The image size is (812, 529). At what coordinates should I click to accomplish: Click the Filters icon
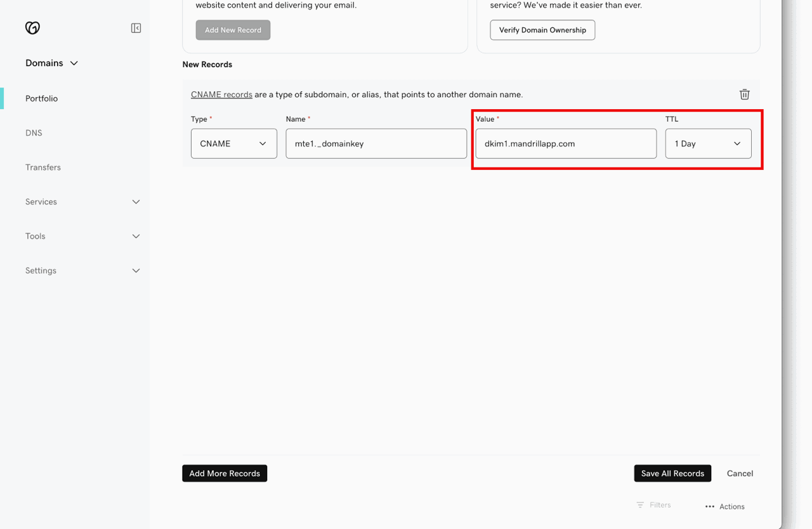pos(640,505)
